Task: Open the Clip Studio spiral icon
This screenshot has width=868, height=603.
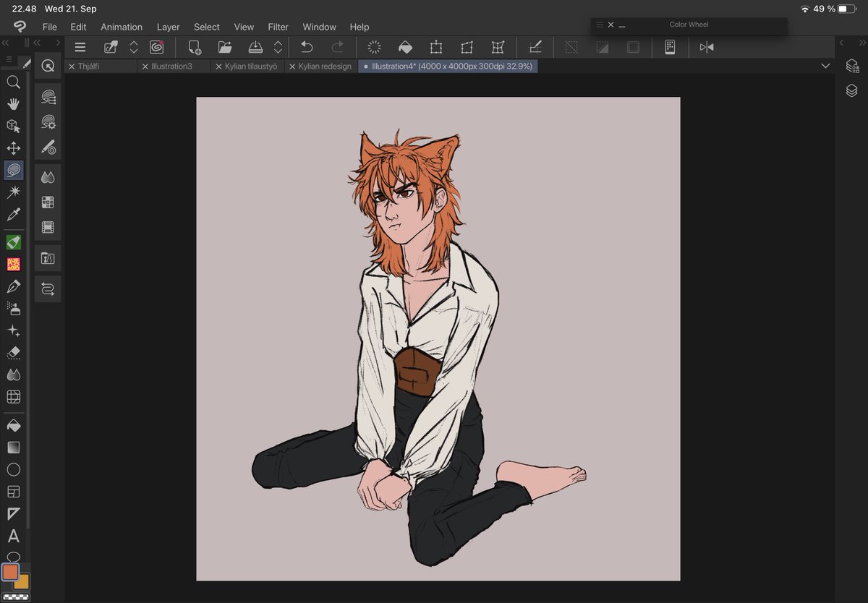Action: [x=157, y=48]
